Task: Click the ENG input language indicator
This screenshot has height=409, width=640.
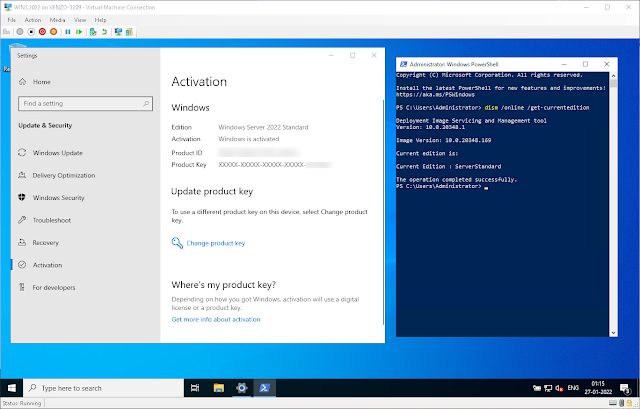Action: (573, 388)
